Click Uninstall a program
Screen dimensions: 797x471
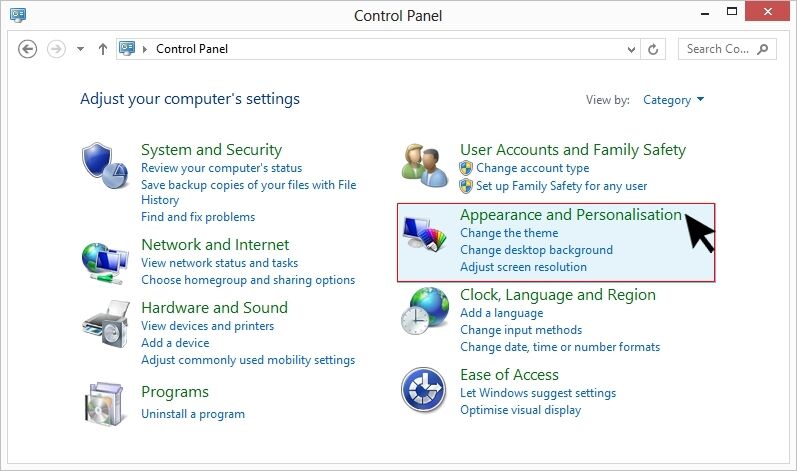point(193,414)
